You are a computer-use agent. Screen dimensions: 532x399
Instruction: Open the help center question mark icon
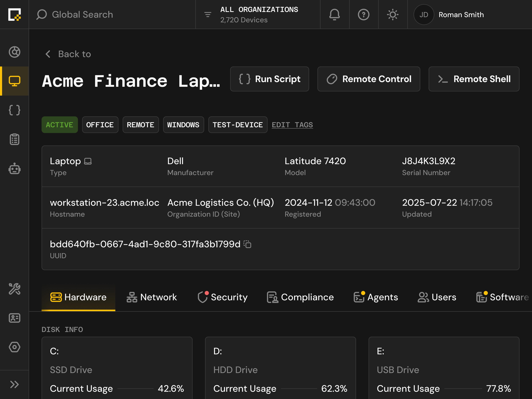pyautogui.click(x=363, y=15)
